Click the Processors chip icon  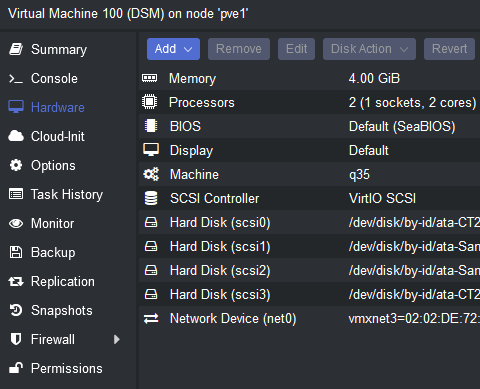pyautogui.click(x=150, y=102)
